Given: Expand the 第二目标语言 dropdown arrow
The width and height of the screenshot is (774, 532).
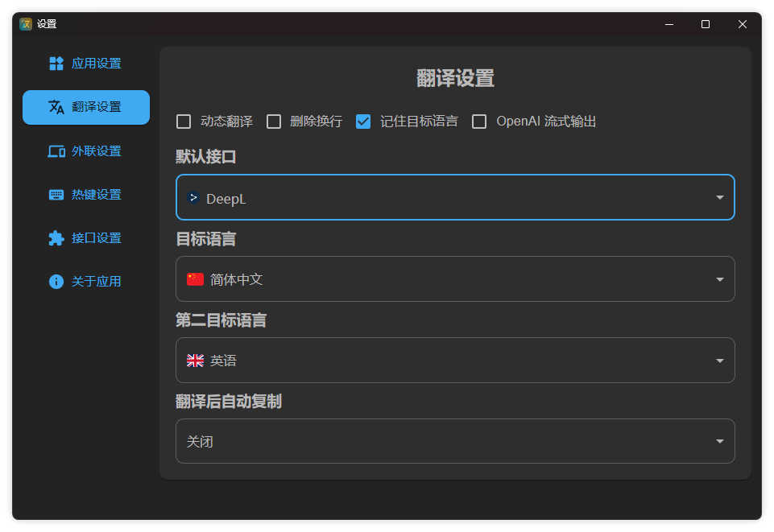Looking at the screenshot, I should pos(719,361).
